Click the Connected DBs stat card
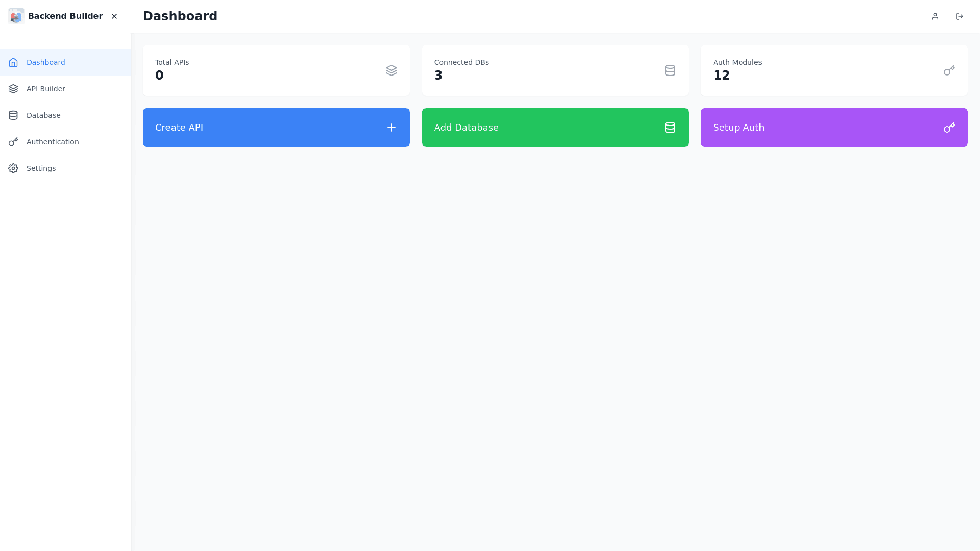The width and height of the screenshot is (980, 551). pyautogui.click(x=555, y=70)
